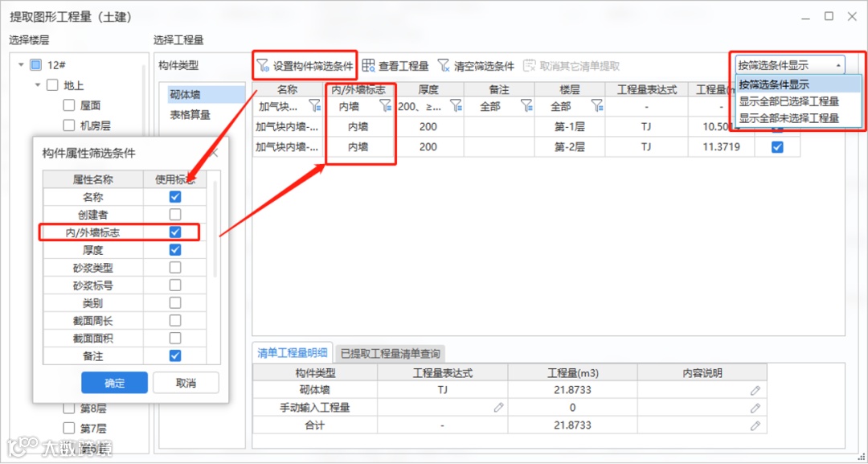The image size is (868, 464).
Task: Open filter icon in 楼层 column
Action: tap(596, 106)
